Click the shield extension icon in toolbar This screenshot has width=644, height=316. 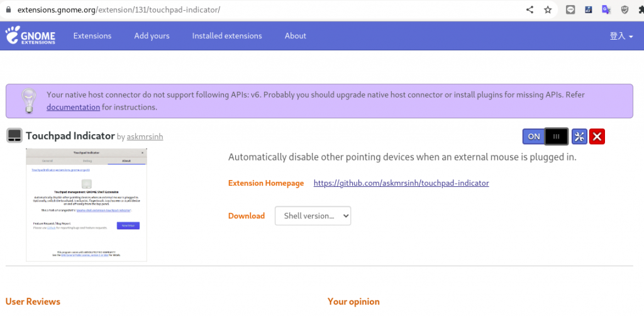point(625,9)
